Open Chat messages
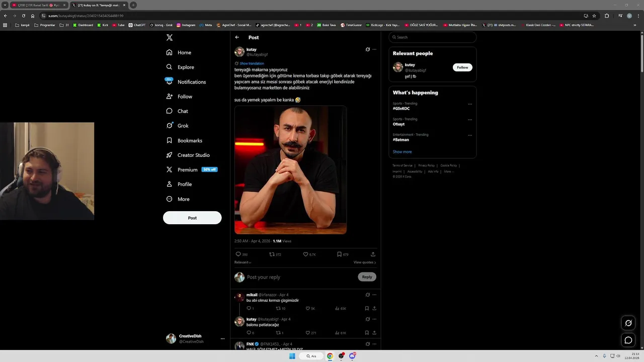The height and width of the screenshot is (362, 644). [x=177, y=111]
